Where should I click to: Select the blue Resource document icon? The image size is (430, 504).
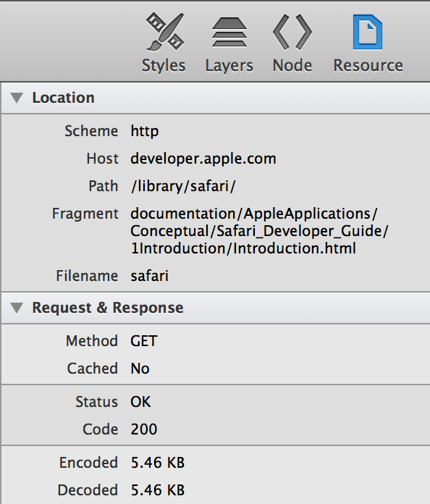click(x=368, y=32)
